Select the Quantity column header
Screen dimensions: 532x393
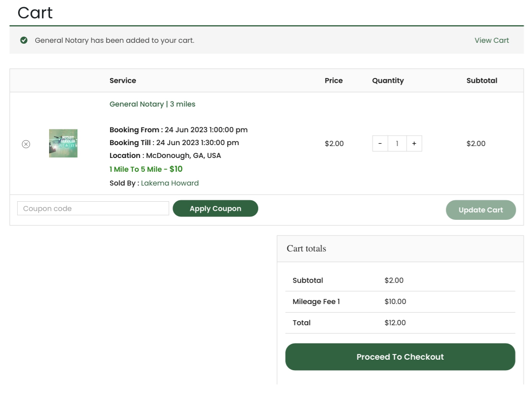coord(388,80)
